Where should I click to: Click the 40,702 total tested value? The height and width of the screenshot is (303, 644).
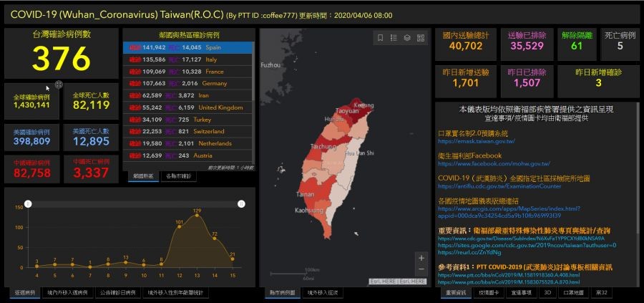(466, 46)
